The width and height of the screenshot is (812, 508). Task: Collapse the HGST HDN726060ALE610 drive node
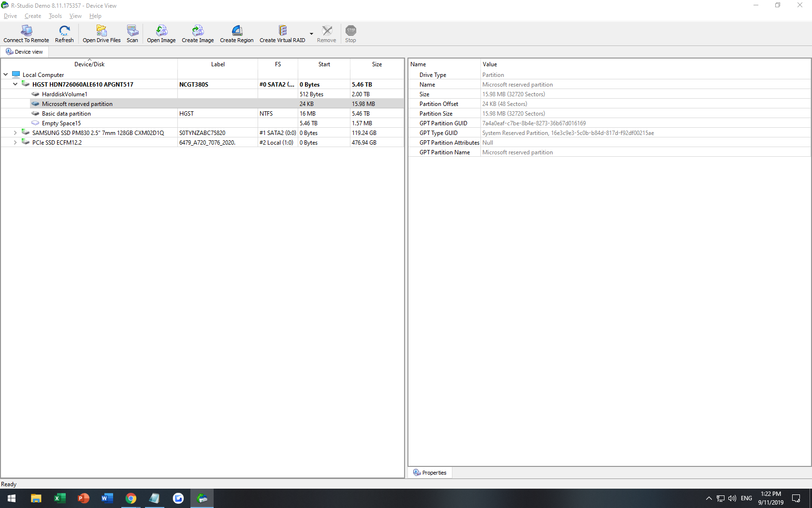click(15, 84)
